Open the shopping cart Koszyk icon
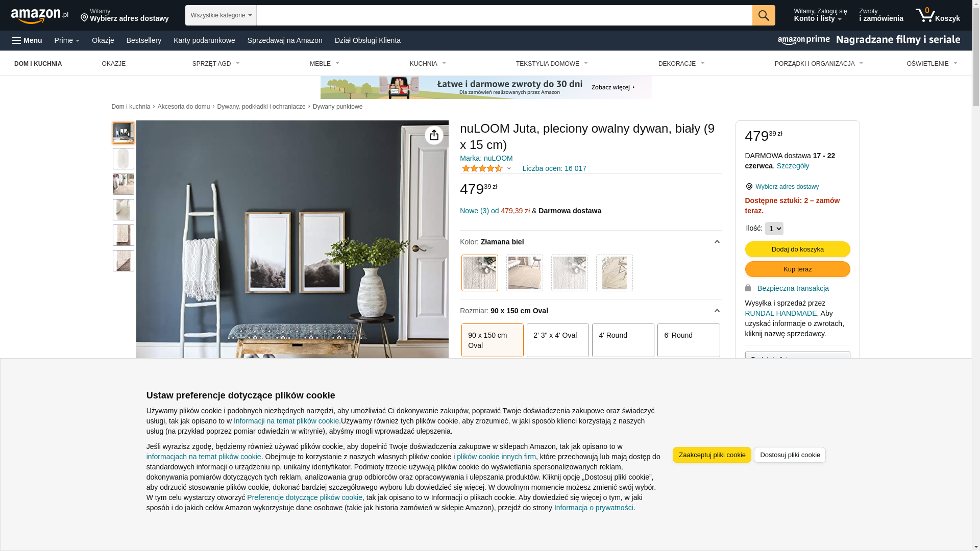The width and height of the screenshot is (980, 551). 938,15
